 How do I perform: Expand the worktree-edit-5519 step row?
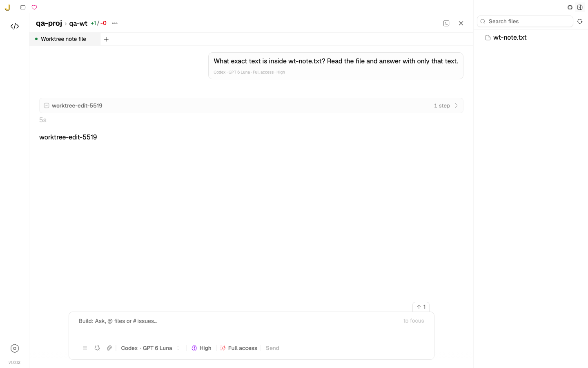[251, 105]
